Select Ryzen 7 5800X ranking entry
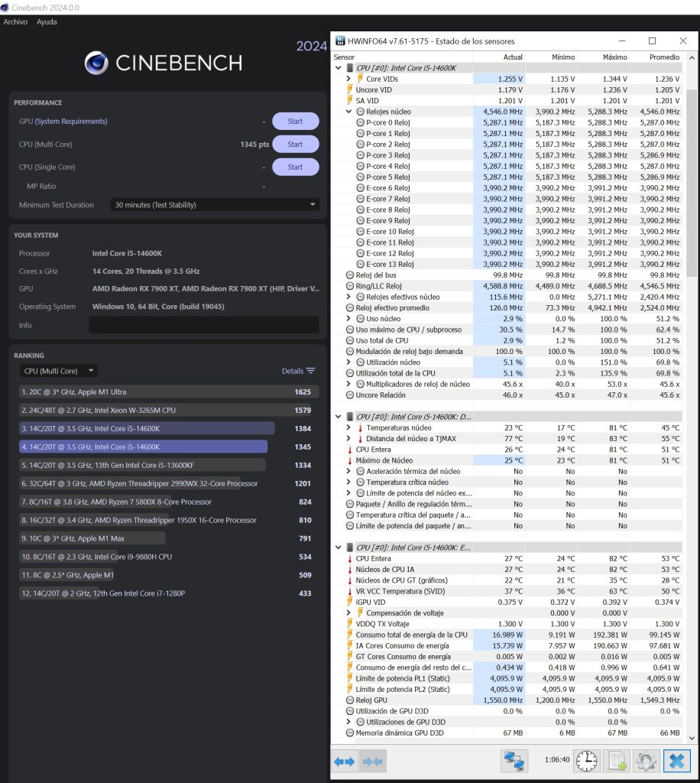This screenshot has width=700, height=783. pos(169,502)
